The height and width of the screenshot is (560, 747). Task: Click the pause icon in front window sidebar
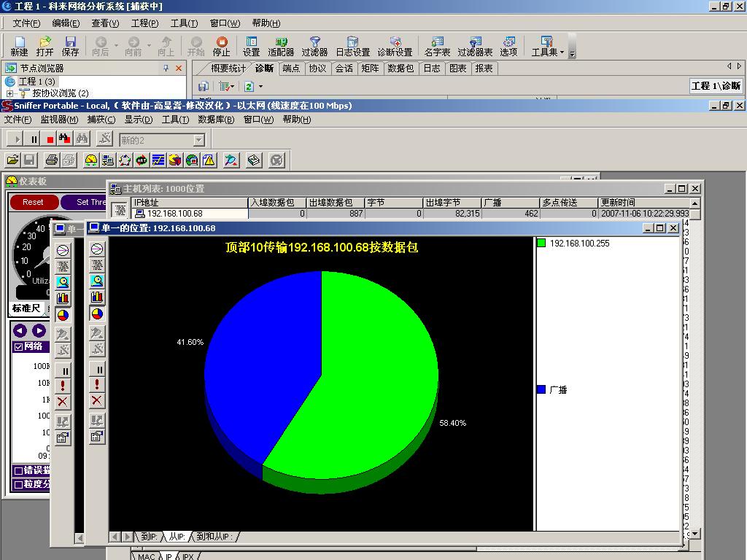click(97, 369)
